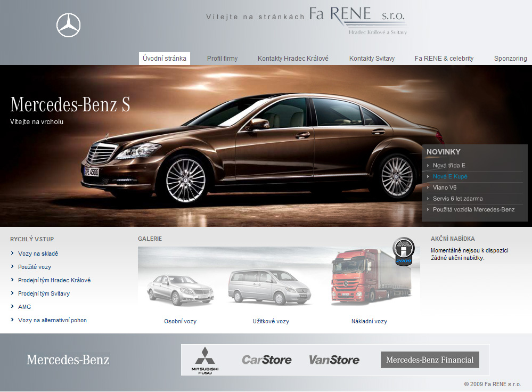This screenshot has width=532, height=392.
Task: Open the CarStore partner logo
Action: [266, 360]
